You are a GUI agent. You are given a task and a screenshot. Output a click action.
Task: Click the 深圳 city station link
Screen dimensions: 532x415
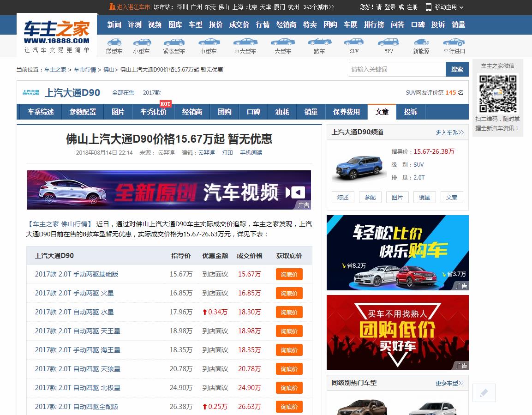tap(183, 7)
